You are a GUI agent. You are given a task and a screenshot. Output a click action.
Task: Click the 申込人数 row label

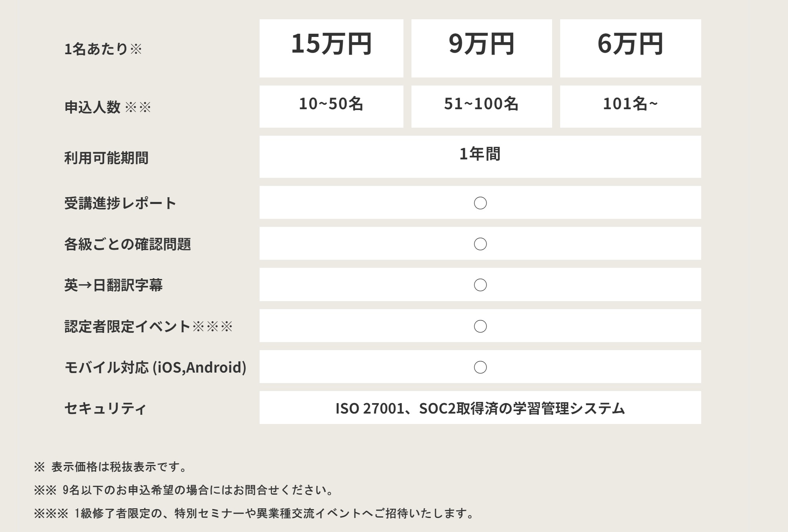point(108,107)
